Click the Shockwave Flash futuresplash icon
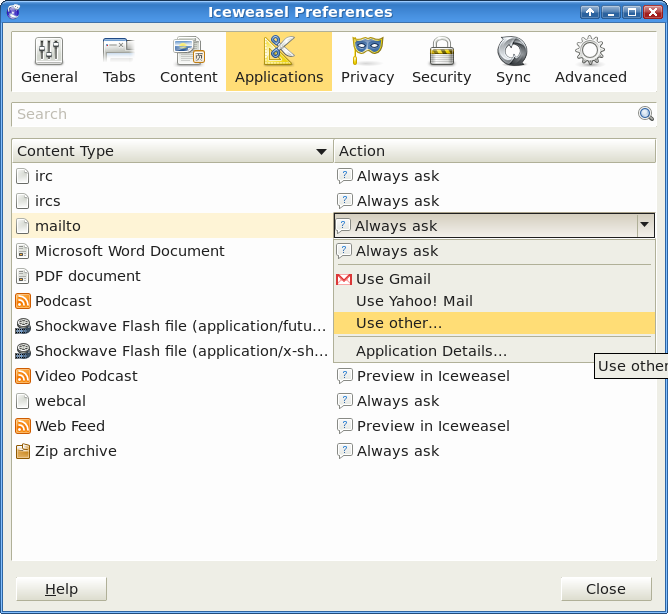 [x=23, y=326]
